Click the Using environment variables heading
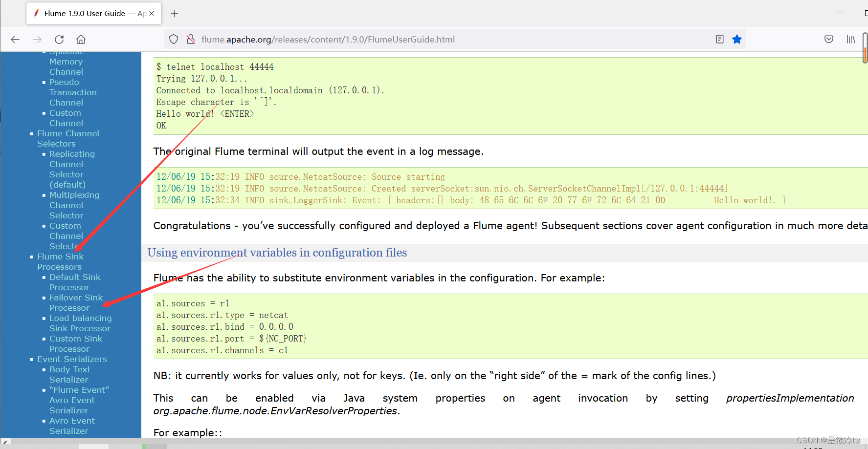The height and width of the screenshot is (449, 868). point(277,253)
